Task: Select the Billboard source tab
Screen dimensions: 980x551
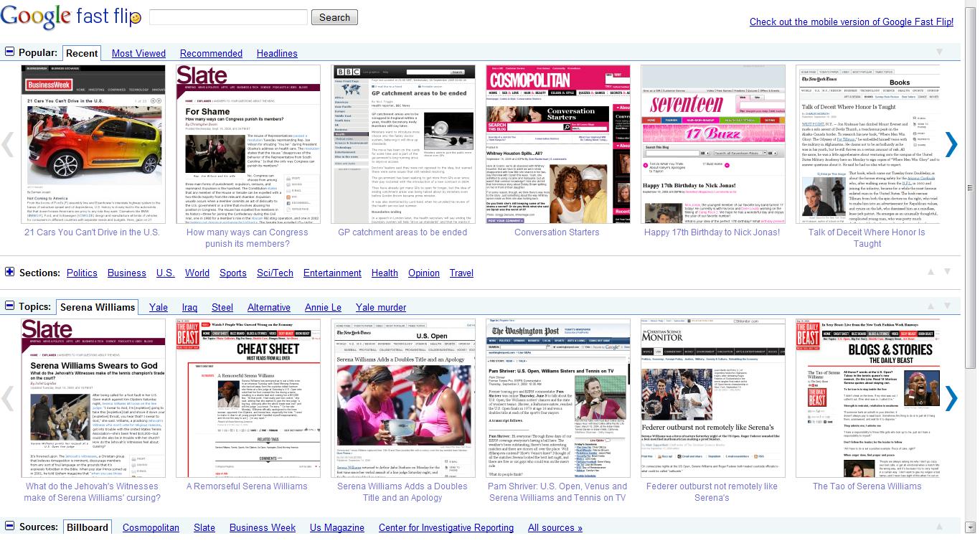Action: [x=87, y=527]
